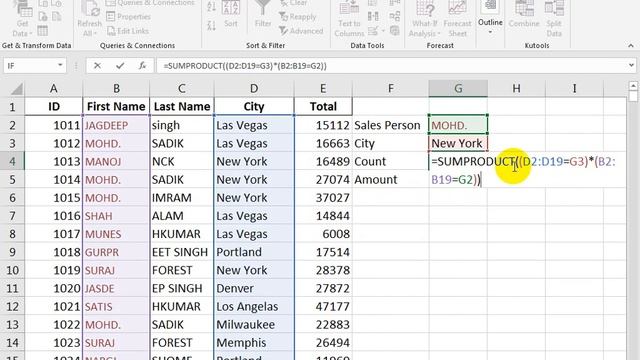Click the Amount label cell
This screenshot has height=360, width=640.
391,180
